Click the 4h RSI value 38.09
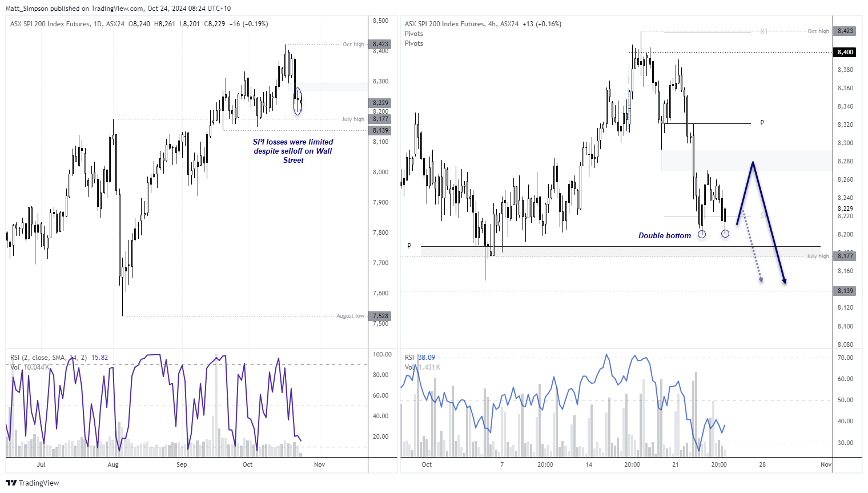 427,358
